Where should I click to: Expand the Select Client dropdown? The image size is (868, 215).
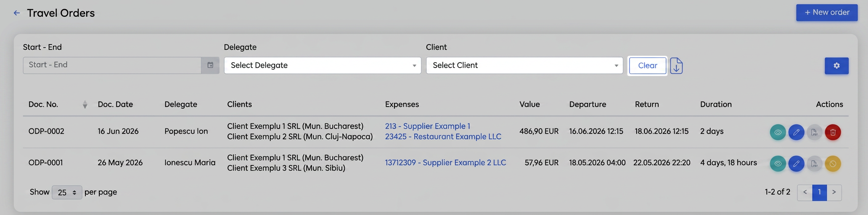[524, 66]
